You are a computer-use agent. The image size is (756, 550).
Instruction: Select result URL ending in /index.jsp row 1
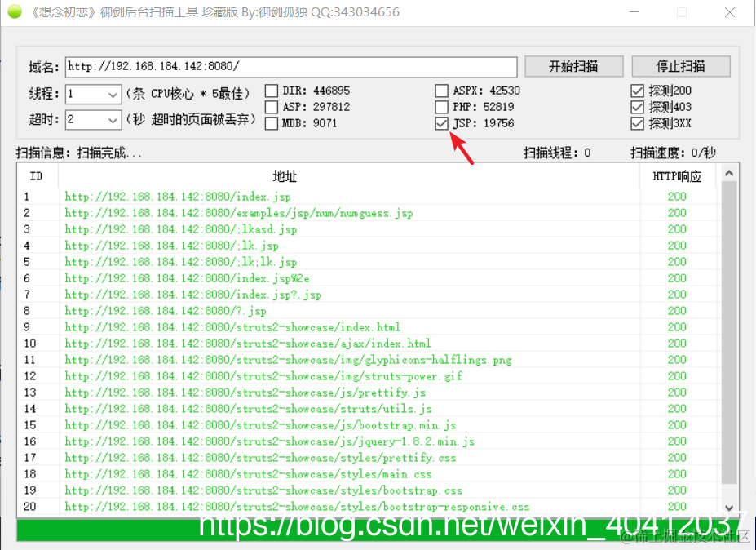369,197
